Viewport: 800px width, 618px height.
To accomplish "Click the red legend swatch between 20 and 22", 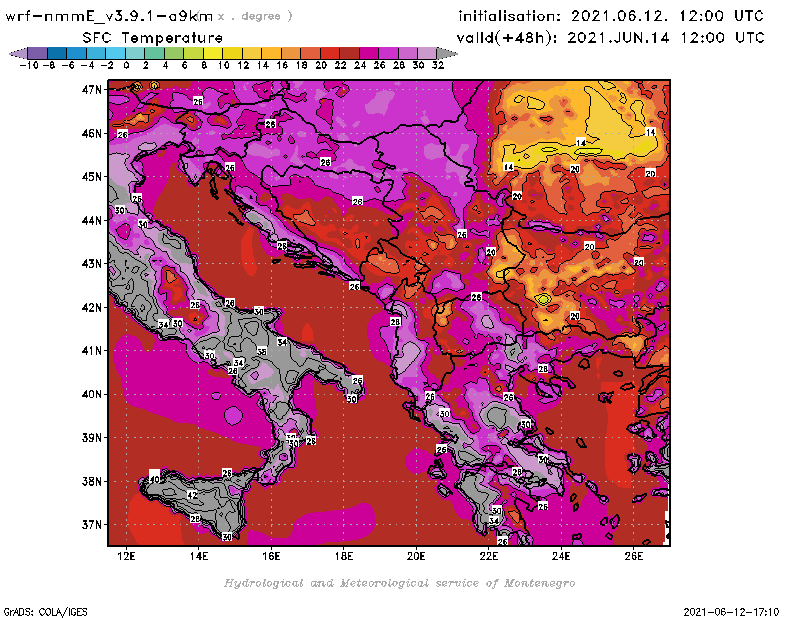I will pyautogui.click(x=330, y=53).
